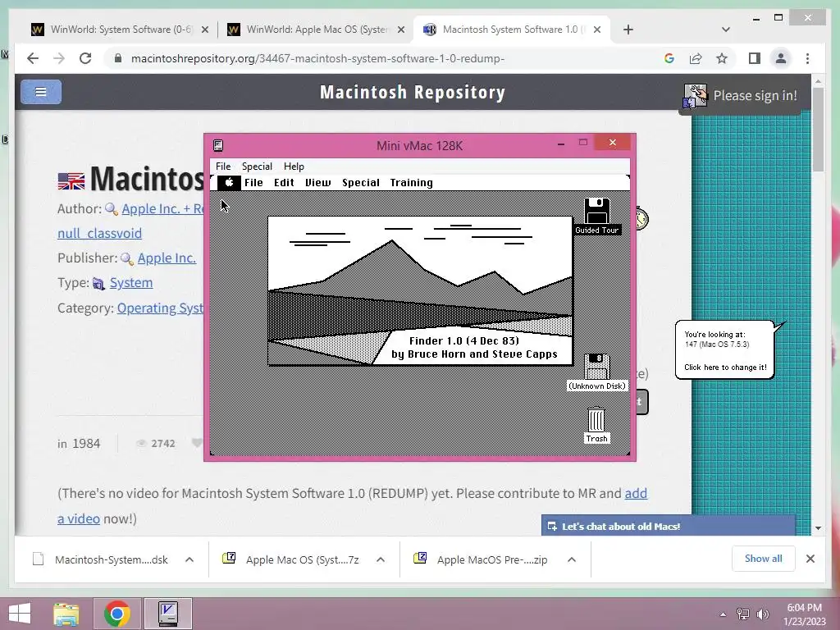Open File menu in Mini vMac window
Image resolution: width=840 pixels, height=630 pixels.
(223, 166)
